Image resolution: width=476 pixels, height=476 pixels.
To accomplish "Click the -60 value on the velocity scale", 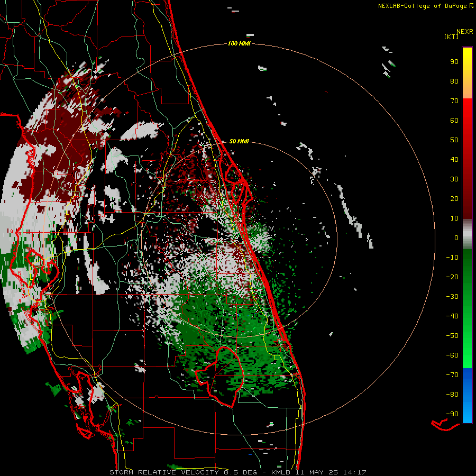I will [x=452, y=355].
